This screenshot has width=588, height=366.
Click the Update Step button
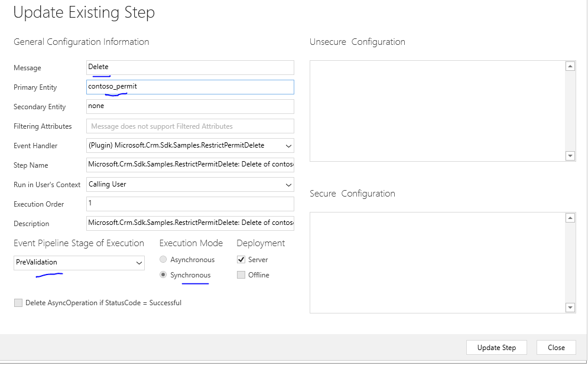tap(496, 347)
